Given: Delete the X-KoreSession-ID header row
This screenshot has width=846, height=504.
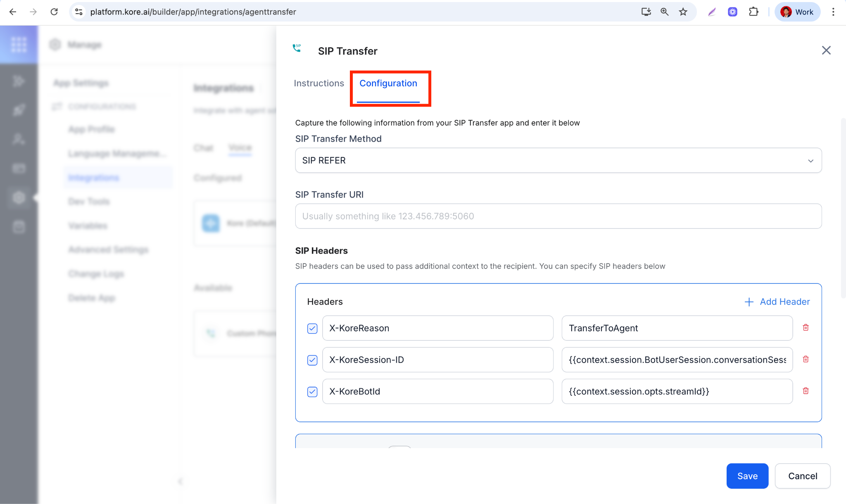Looking at the screenshot, I should click(x=806, y=359).
